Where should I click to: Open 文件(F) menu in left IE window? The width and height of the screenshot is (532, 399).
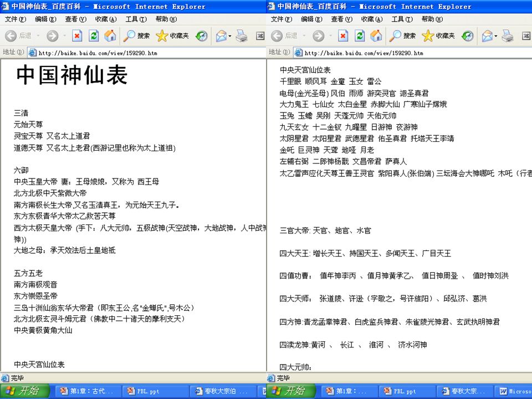pyautogui.click(x=16, y=19)
